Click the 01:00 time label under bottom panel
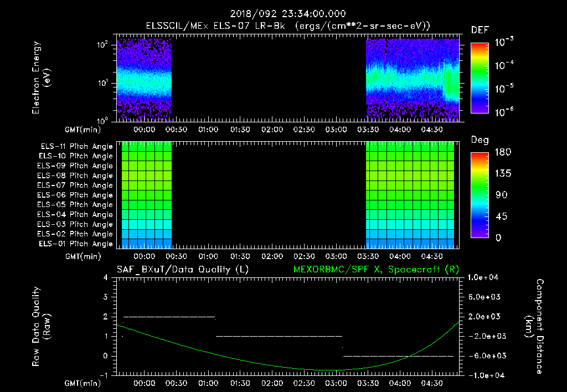567x392 pixels. tap(208, 383)
